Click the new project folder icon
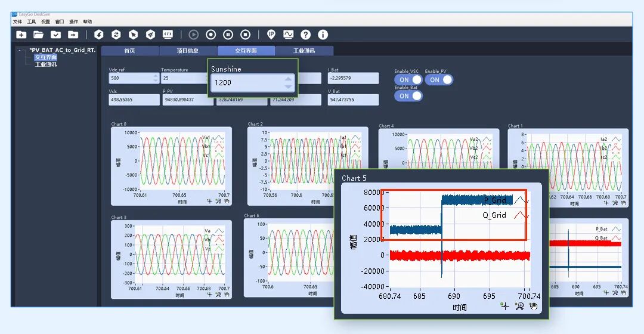The width and height of the screenshot is (644, 334). pos(21,35)
